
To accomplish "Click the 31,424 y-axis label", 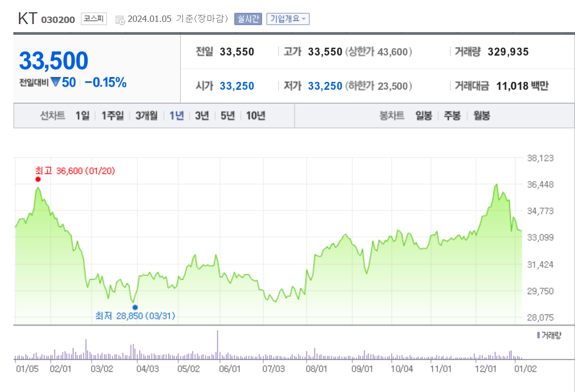I will (540, 264).
